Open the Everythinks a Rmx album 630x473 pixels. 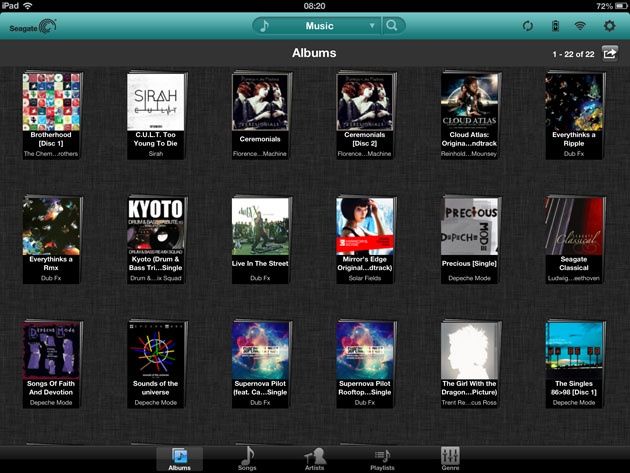51,240
